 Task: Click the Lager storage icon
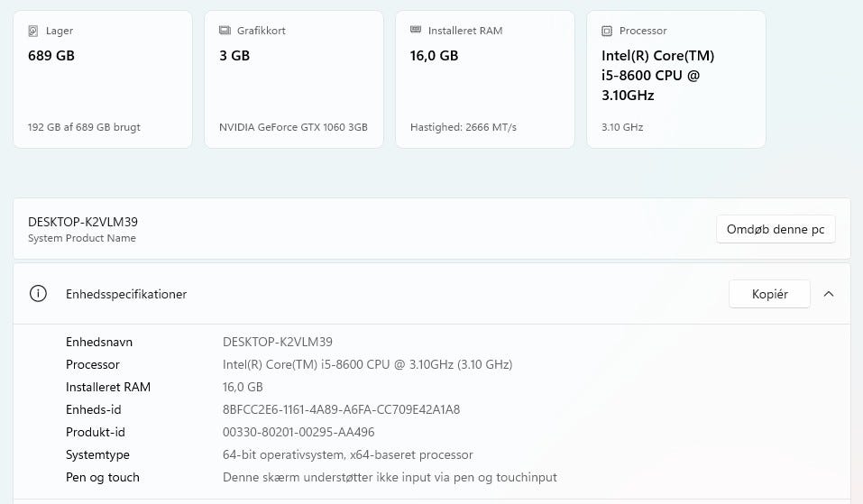33,31
